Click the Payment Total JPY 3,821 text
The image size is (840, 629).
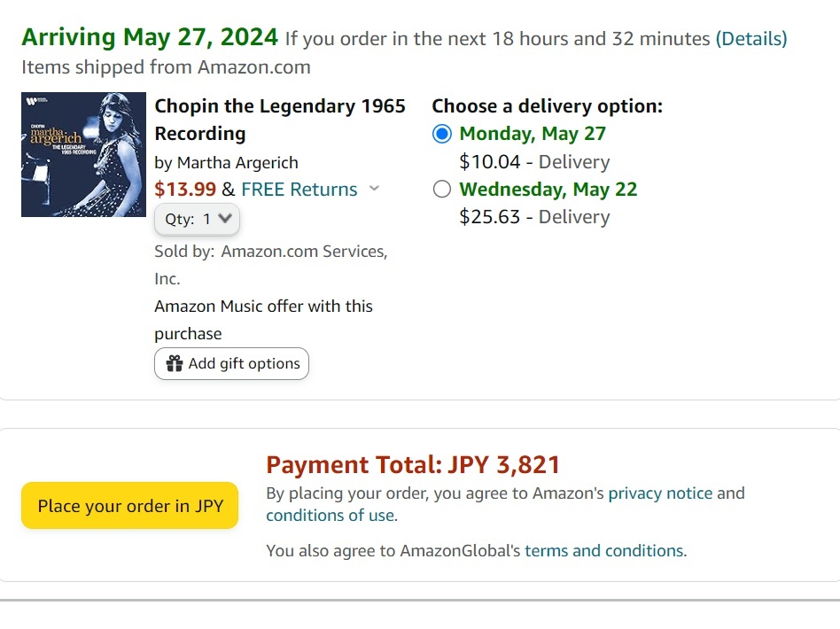(413, 465)
